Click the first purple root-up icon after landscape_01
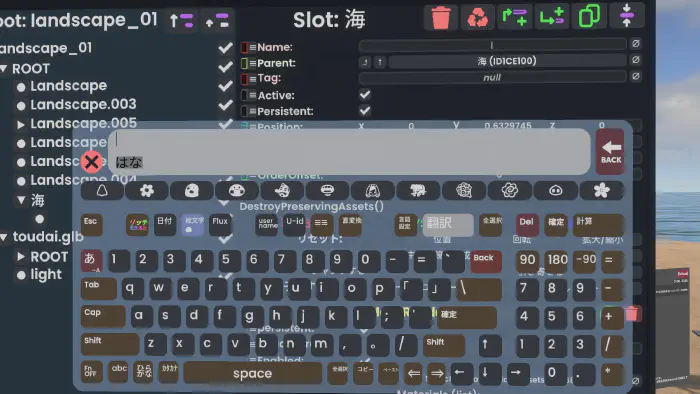The width and height of the screenshot is (700, 394). pos(181,21)
